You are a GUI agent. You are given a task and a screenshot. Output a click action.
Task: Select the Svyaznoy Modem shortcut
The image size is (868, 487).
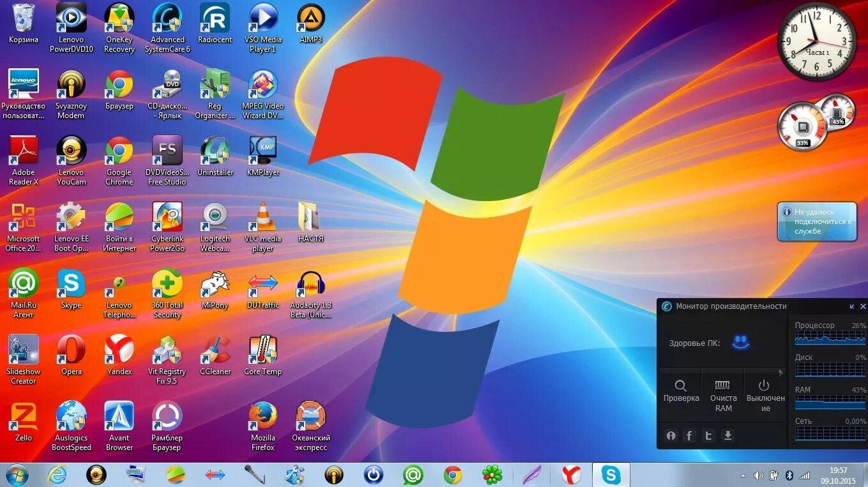click(72, 94)
